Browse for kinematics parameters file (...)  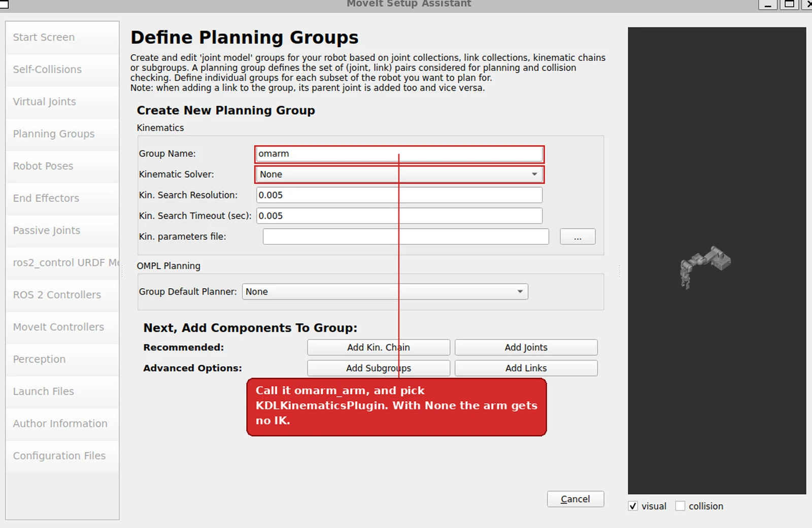tap(578, 237)
